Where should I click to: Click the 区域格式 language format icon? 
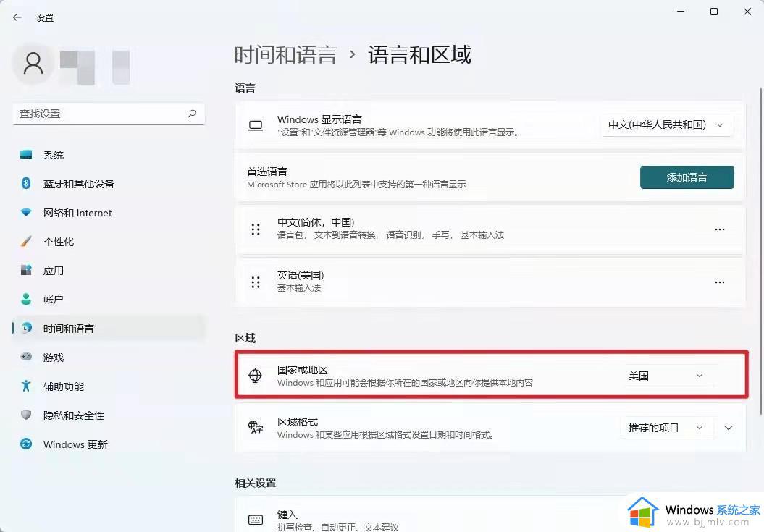[x=256, y=427]
